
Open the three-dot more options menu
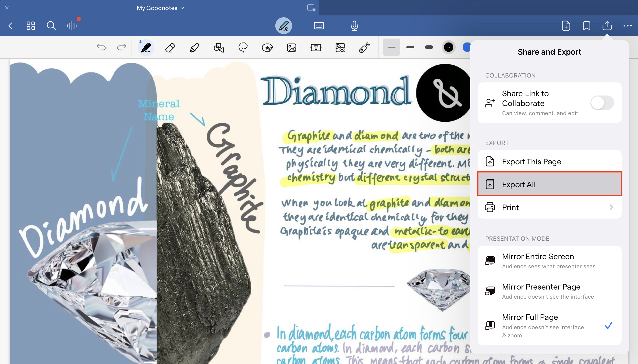[x=627, y=25]
